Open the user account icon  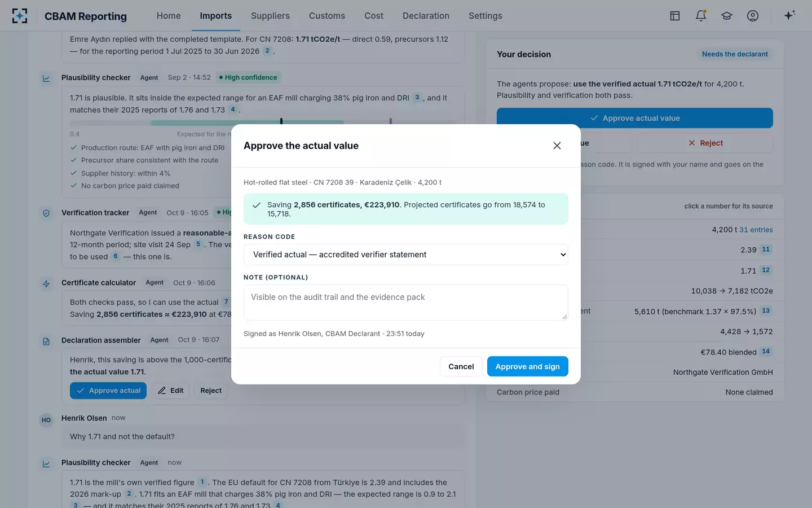(753, 16)
